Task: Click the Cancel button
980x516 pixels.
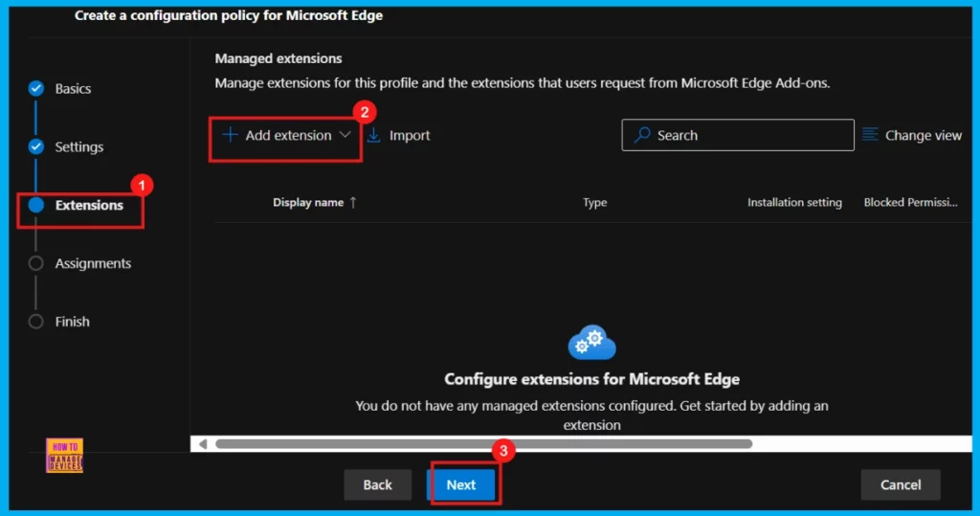Action: tap(900, 484)
